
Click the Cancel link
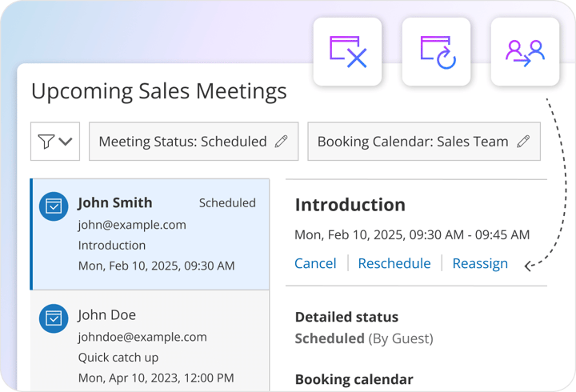pyautogui.click(x=315, y=263)
